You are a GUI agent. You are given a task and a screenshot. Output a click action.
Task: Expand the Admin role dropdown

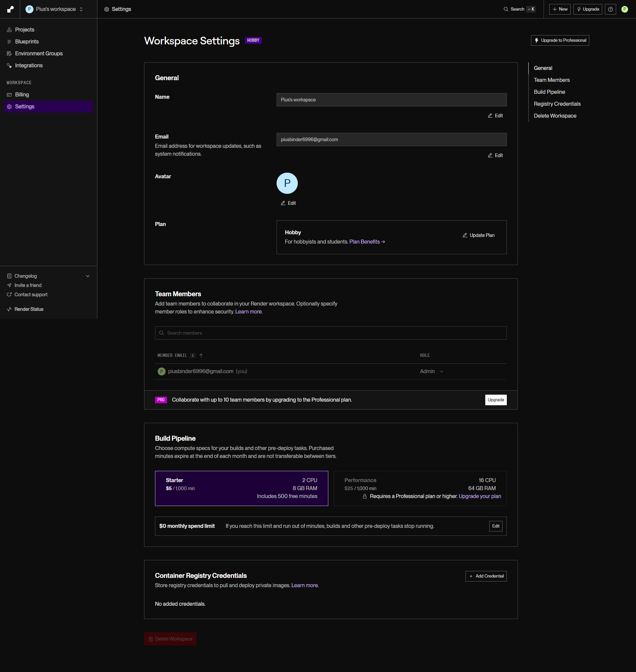coord(432,371)
